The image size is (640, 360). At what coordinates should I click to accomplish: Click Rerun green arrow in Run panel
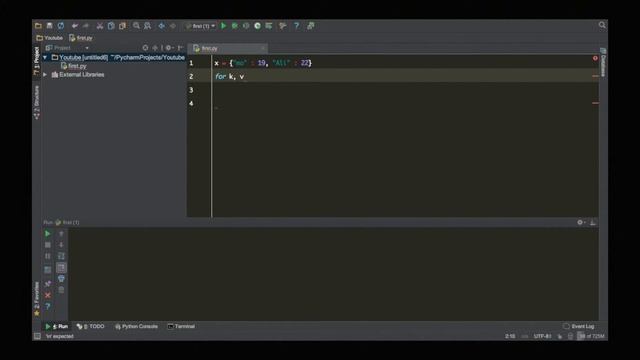pos(47,234)
